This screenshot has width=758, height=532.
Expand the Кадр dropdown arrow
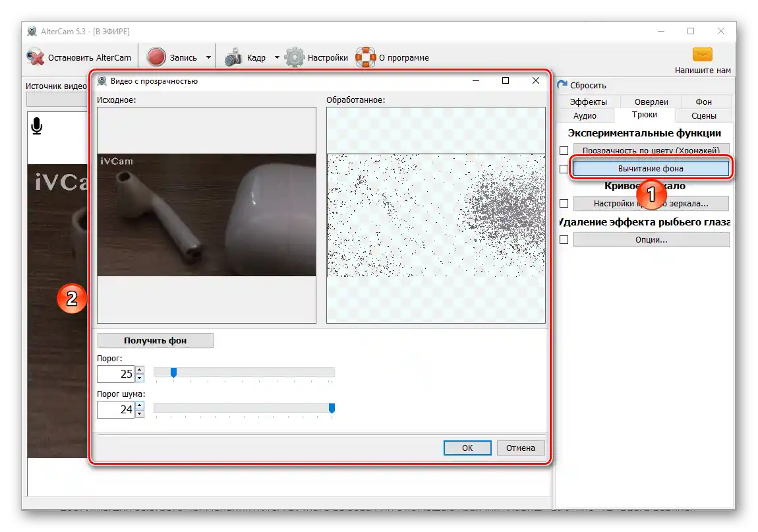277,57
